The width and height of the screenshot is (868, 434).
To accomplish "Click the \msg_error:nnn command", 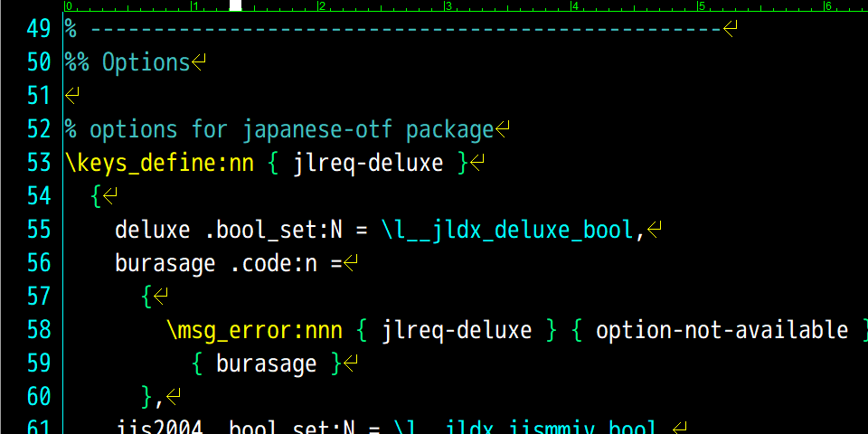I will tap(254, 331).
